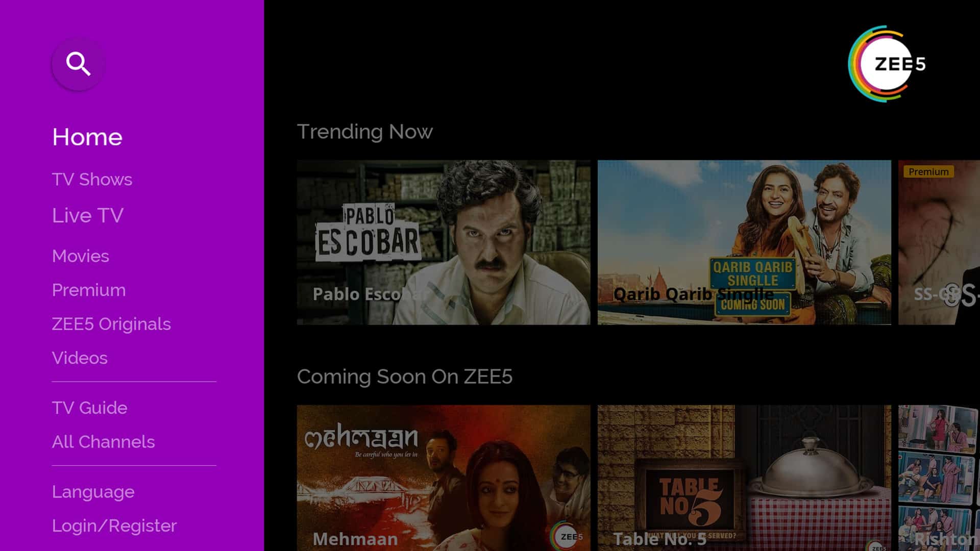This screenshot has width=980, height=551.
Task: Go to Live TV
Action: (x=87, y=215)
